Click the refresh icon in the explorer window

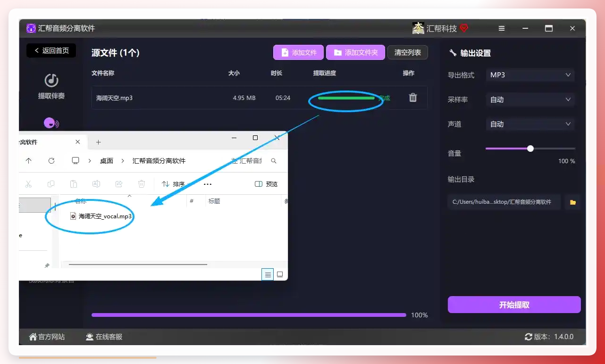(x=51, y=161)
